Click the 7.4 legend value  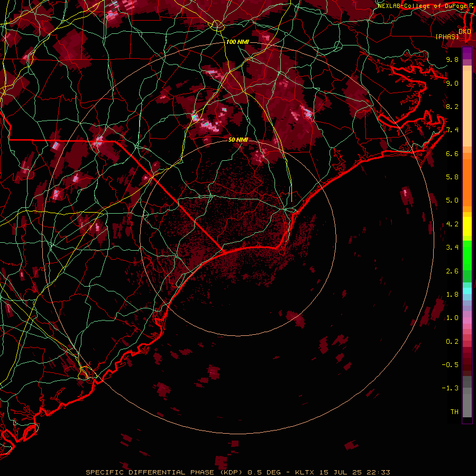point(452,130)
